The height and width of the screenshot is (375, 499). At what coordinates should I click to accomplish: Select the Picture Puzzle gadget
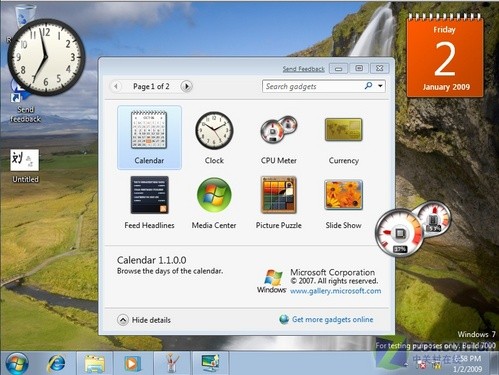(x=279, y=195)
